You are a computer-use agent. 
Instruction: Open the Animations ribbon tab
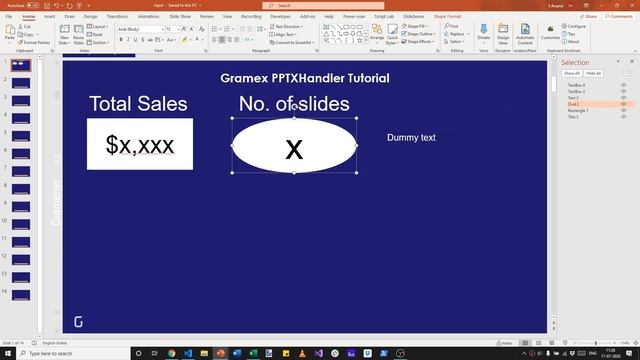148,16
